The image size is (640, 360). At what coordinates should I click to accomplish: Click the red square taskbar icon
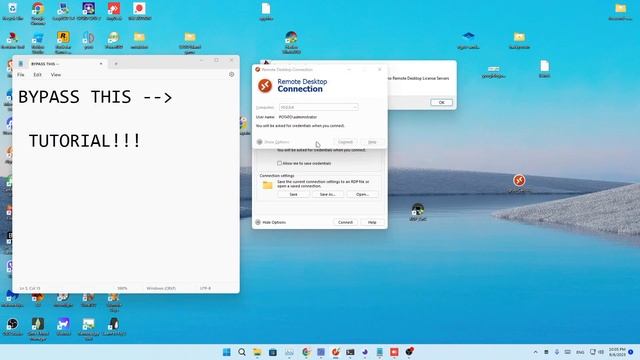(394, 352)
